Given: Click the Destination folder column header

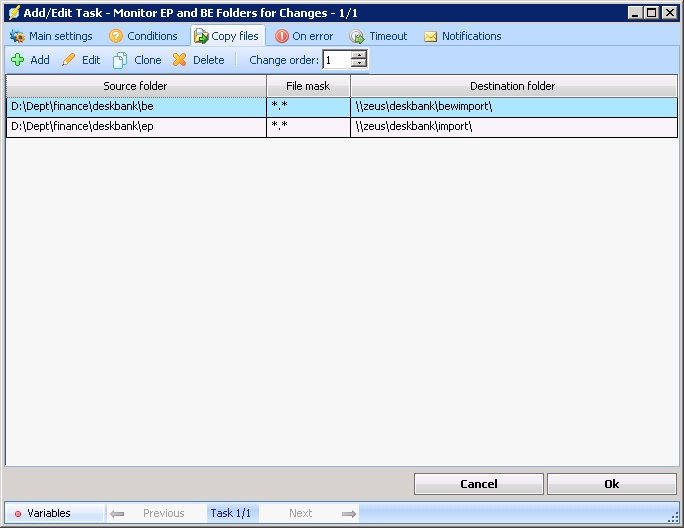Looking at the screenshot, I should tap(513, 86).
